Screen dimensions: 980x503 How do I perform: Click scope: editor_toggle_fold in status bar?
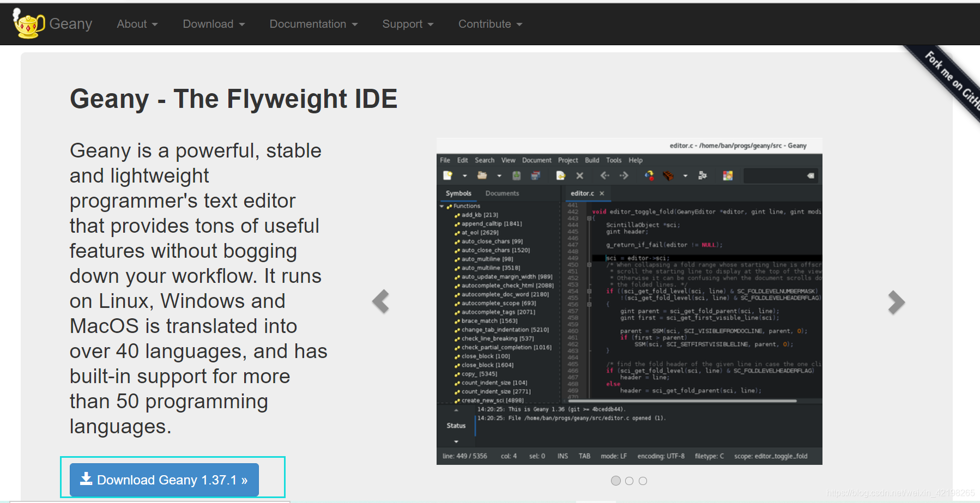click(771, 456)
